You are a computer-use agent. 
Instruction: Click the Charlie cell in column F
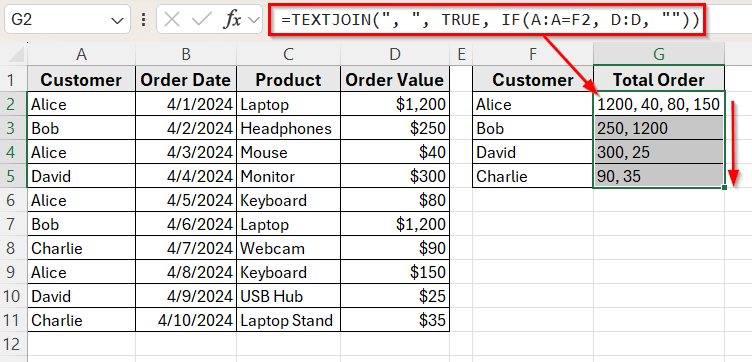[x=533, y=176]
